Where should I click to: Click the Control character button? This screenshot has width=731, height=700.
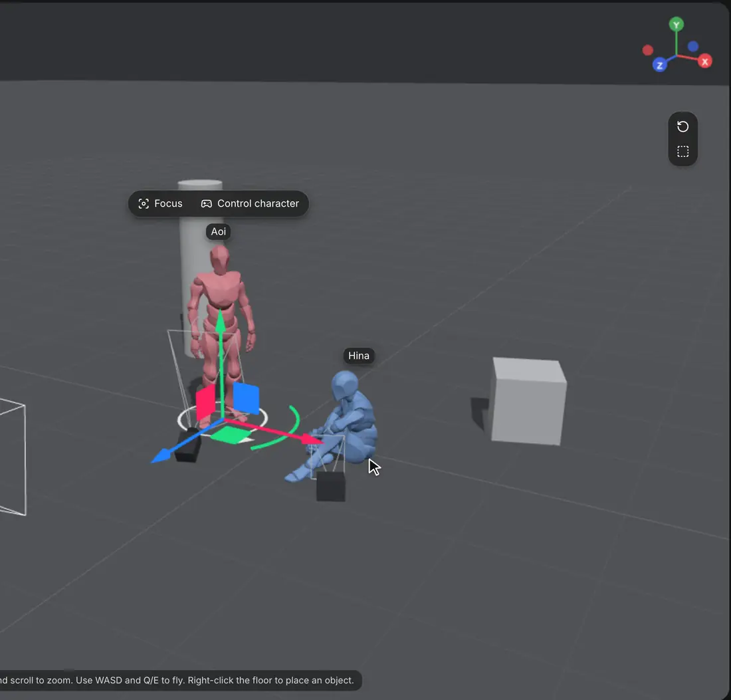click(x=250, y=203)
